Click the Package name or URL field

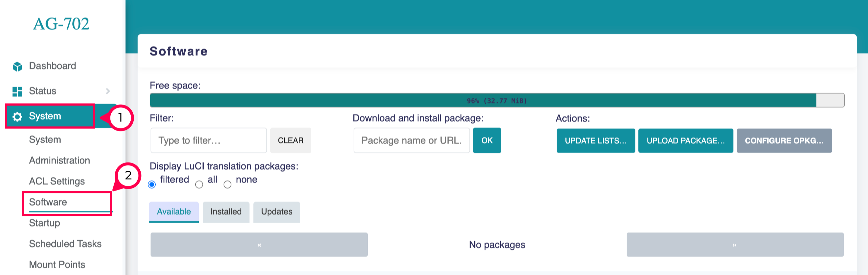(411, 140)
